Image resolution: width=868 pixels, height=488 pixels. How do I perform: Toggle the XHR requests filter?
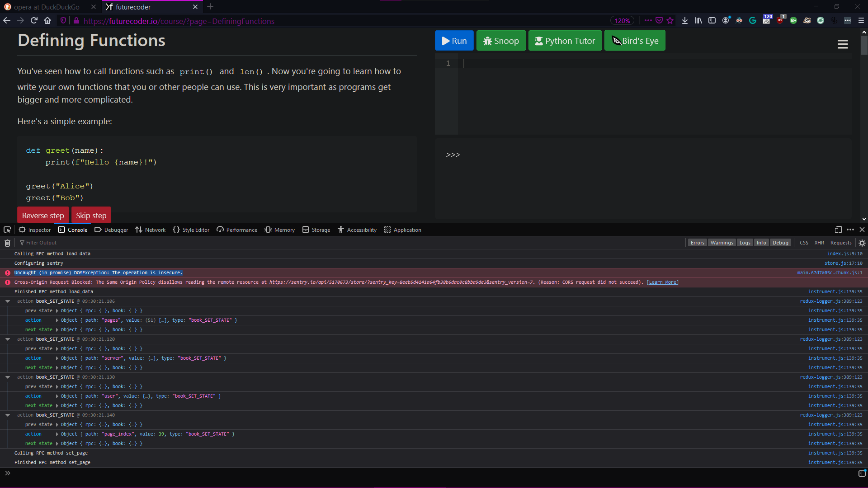(x=819, y=243)
